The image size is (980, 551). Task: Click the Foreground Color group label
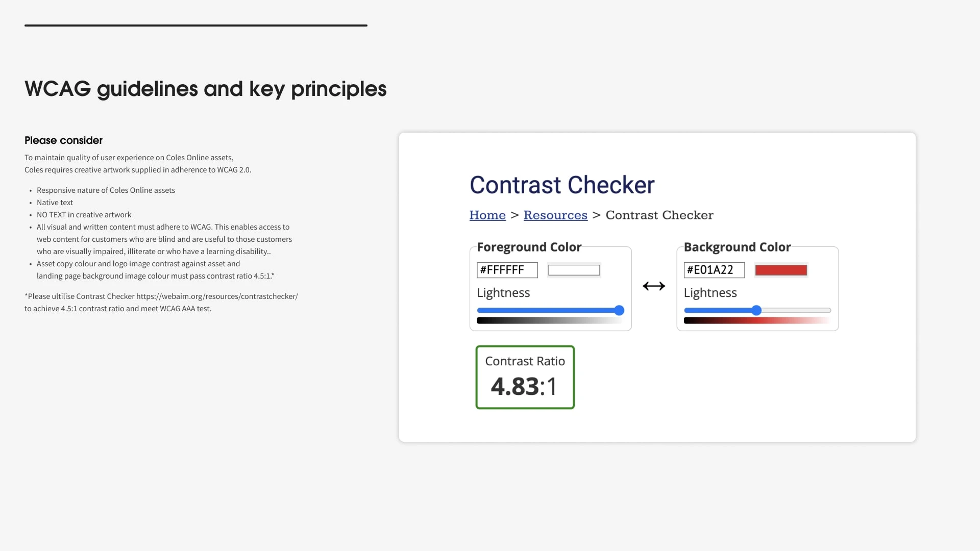point(529,247)
